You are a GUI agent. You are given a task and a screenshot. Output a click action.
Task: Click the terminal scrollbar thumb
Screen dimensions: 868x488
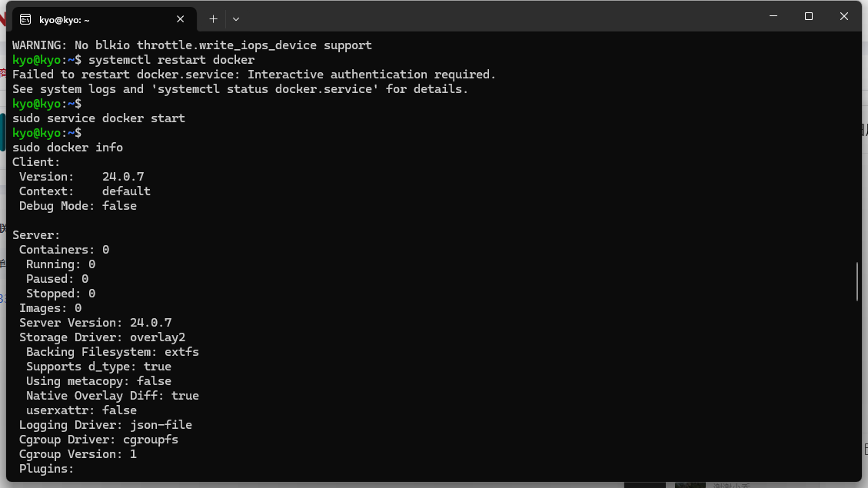point(857,281)
